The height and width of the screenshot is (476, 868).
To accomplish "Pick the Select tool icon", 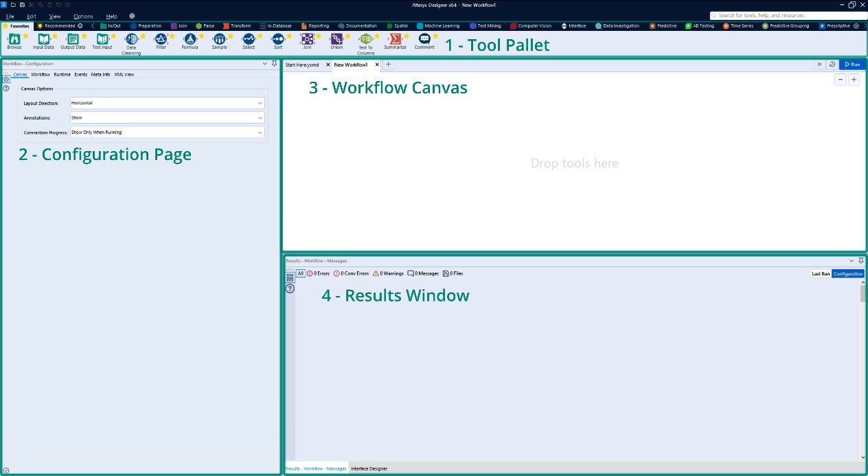I will pyautogui.click(x=249, y=39).
